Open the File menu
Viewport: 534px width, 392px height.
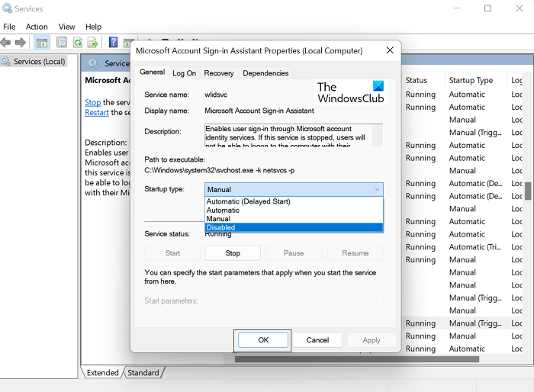9,27
